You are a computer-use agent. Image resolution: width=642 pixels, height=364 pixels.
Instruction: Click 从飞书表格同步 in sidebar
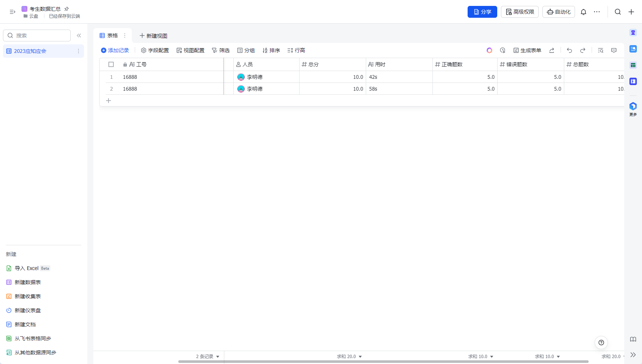[29, 338]
